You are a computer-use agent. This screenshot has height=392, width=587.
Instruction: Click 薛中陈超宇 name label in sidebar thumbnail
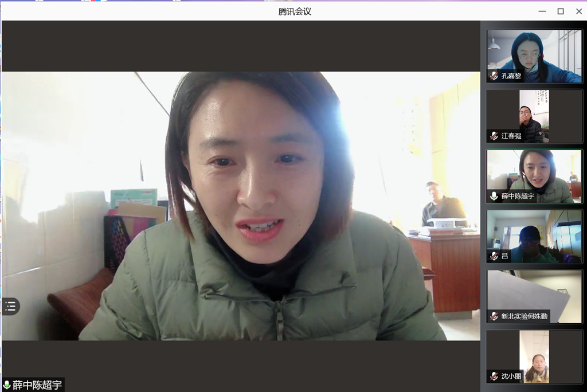click(x=518, y=196)
